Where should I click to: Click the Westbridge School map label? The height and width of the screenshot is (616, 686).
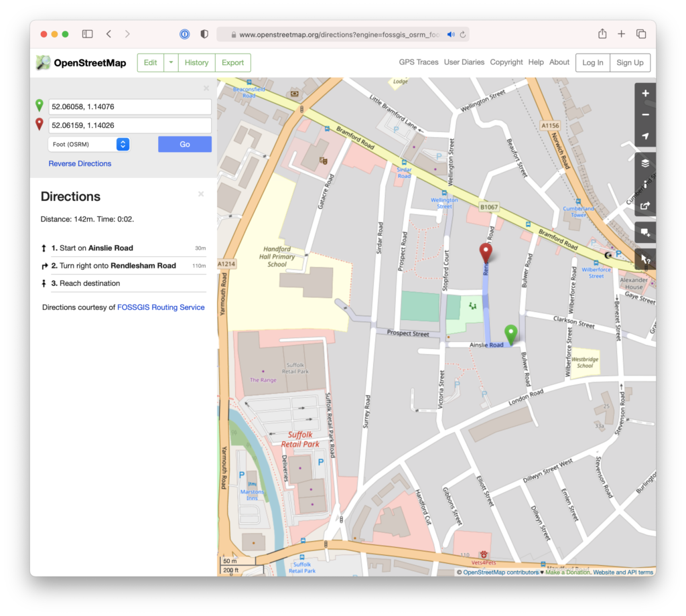click(585, 362)
